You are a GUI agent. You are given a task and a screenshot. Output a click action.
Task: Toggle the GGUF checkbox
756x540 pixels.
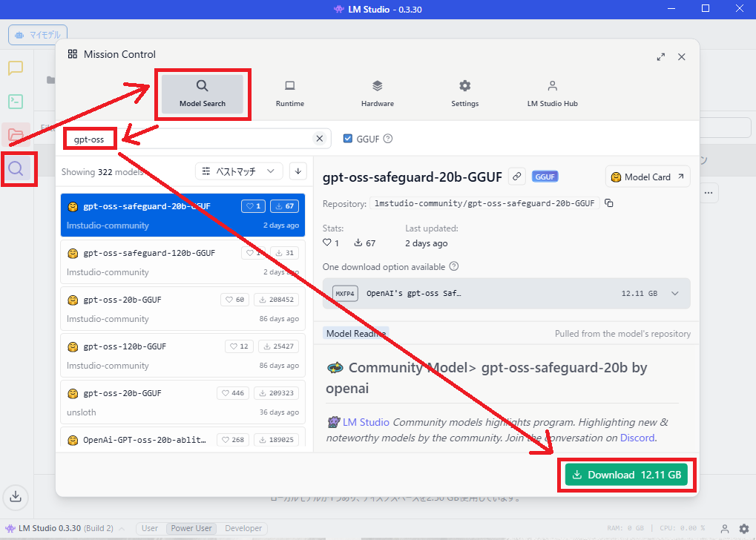[348, 139]
